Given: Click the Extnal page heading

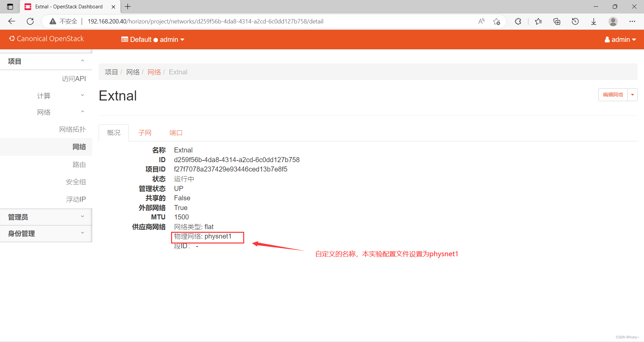Looking at the screenshot, I should point(118,96).
